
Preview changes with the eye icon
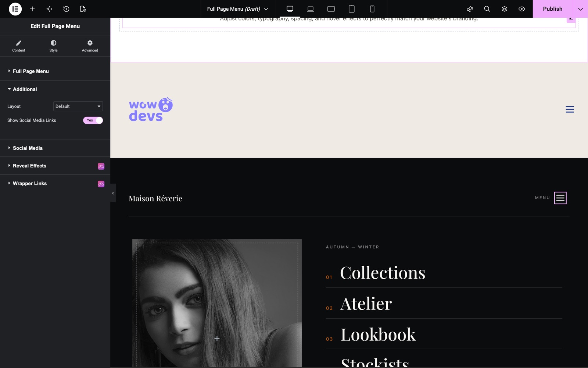point(521,9)
